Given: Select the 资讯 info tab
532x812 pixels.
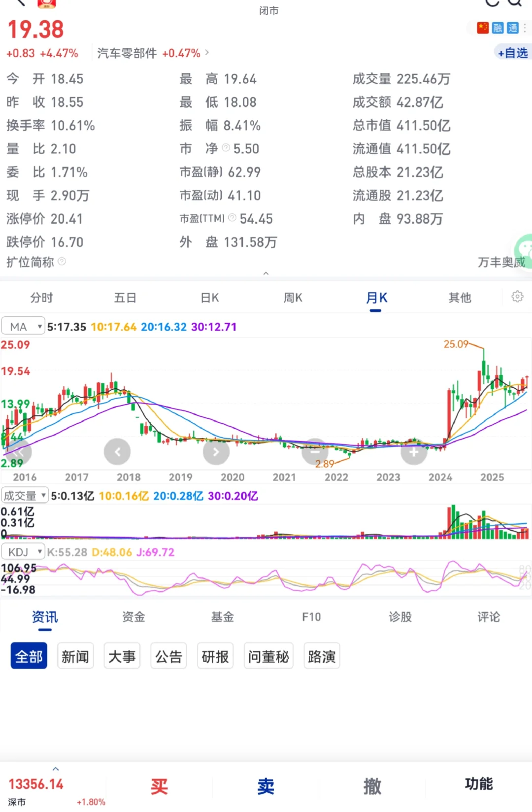Looking at the screenshot, I should [x=45, y=617].
